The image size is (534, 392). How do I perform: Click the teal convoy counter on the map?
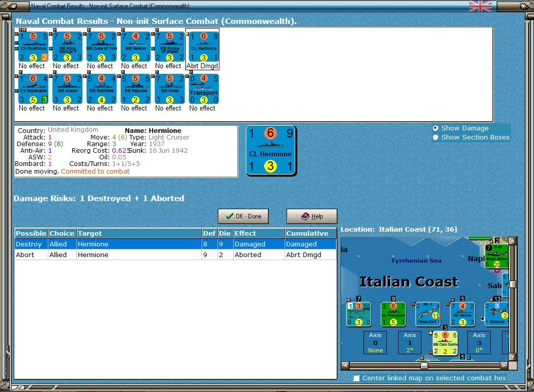click(358, 314)
